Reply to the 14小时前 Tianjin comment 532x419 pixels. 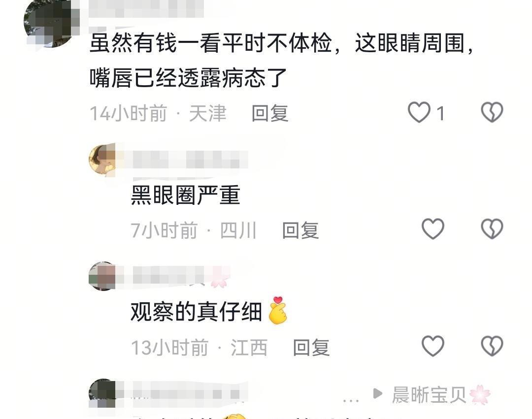coord(270,113)
